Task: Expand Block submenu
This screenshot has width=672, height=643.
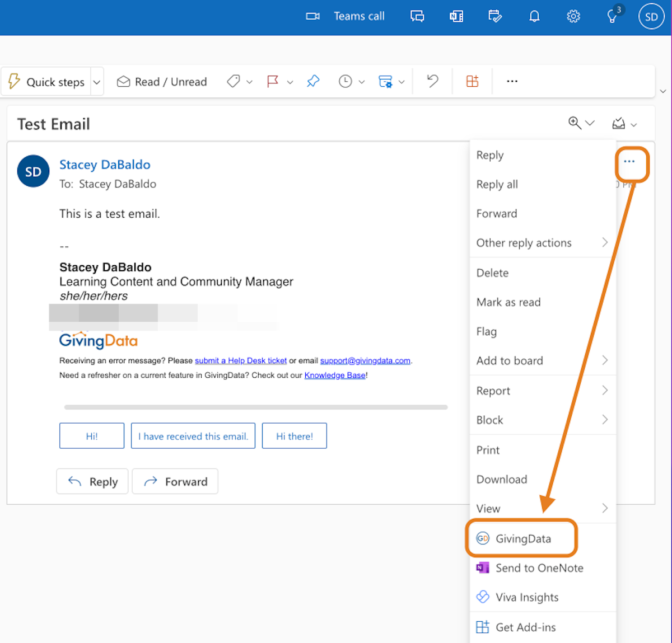Action: [543, 420]
